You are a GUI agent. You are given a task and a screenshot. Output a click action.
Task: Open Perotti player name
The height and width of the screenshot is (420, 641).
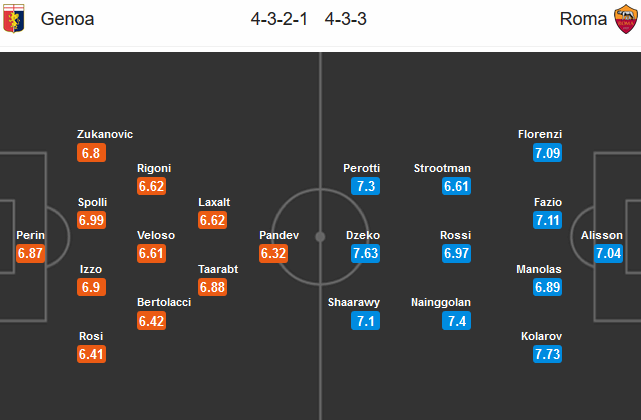(362, 168)
